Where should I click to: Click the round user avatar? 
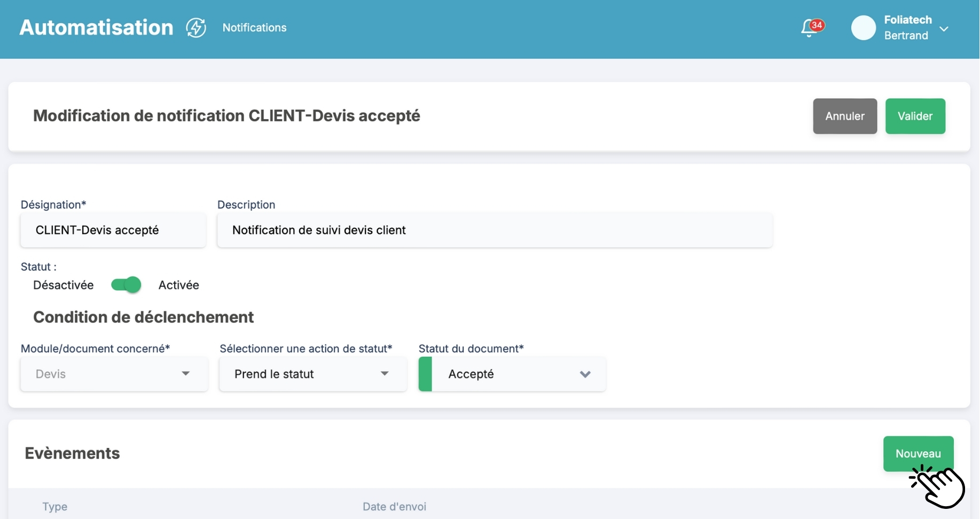863,28
